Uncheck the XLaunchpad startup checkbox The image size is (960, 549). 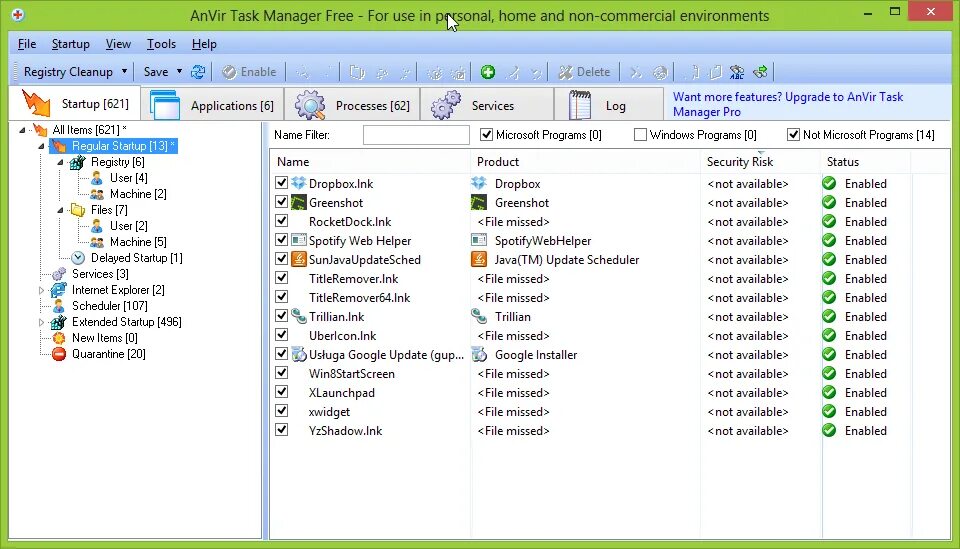281,391
